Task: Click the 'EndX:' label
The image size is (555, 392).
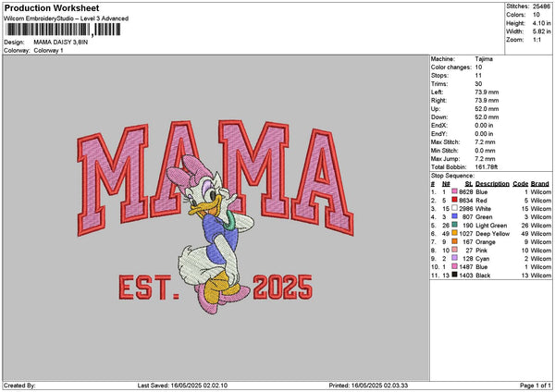Action: pos(438,125)
